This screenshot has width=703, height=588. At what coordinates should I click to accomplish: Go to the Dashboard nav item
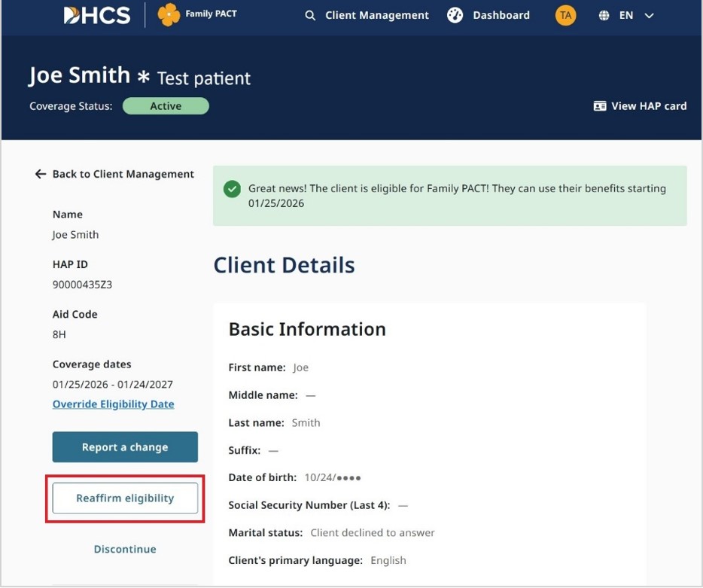pos(501,16)
